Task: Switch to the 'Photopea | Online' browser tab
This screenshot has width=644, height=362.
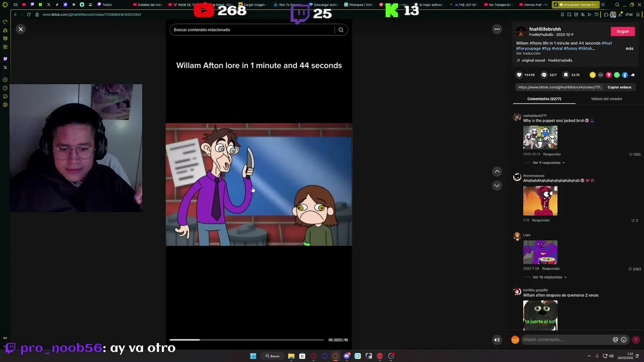Action: pyautogui.click(x=358, y=5)
